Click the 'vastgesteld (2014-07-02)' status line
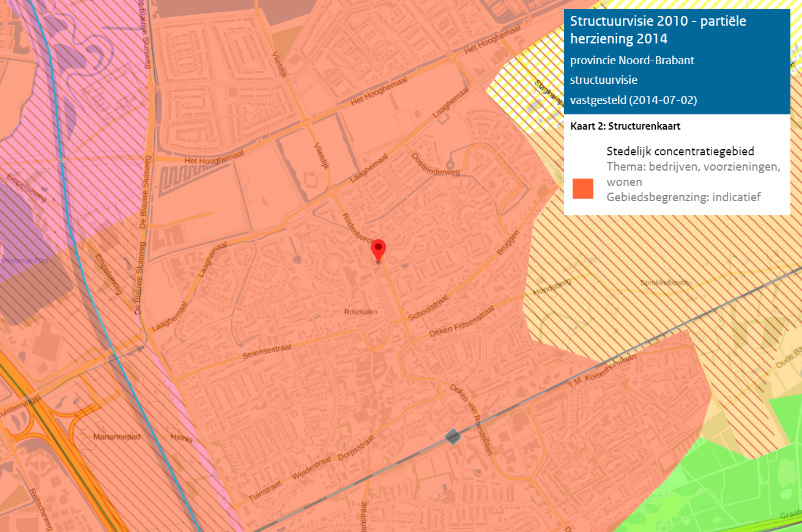This screenshot has width=802, height=532. click(633, 100)
